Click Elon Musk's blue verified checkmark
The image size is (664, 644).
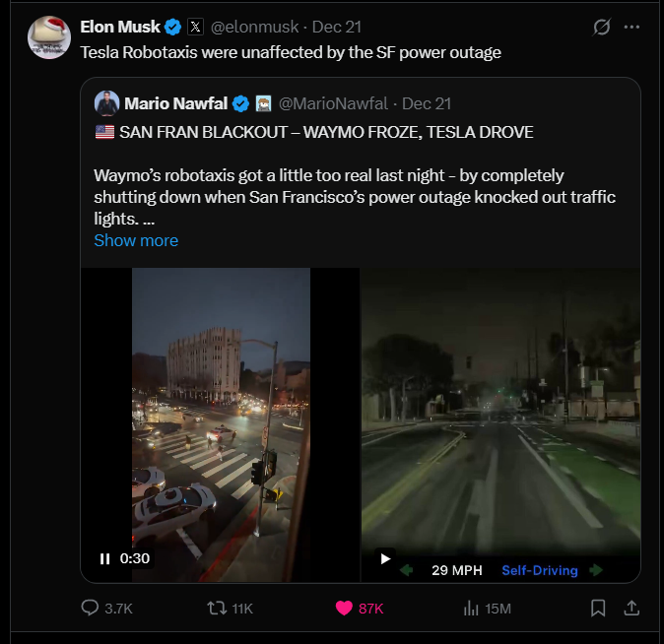172,27
